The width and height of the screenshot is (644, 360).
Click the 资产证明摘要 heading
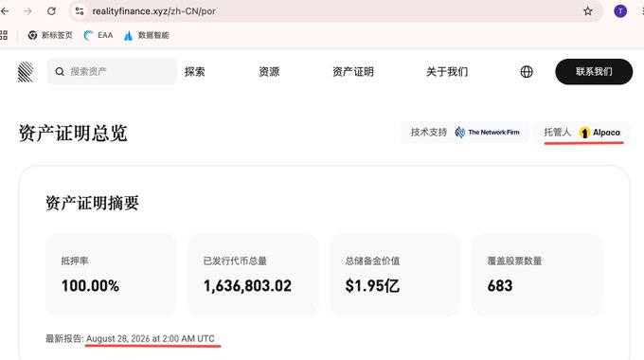[92, 203]
